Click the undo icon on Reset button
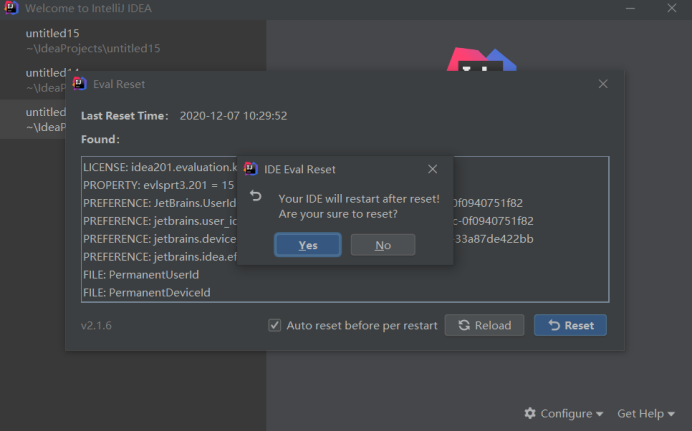This screenshot has width=692, height=431. pyautogui.click(x=554, y=325)
